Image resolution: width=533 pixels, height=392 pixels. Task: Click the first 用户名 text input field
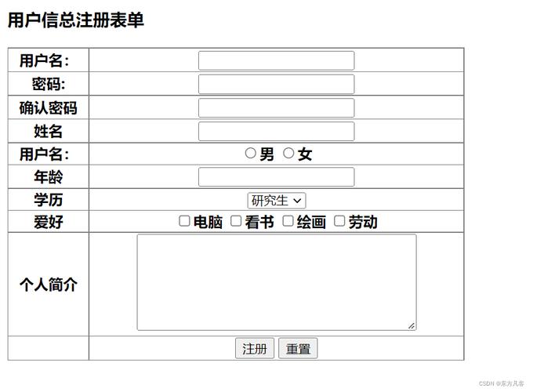point(277,60)
